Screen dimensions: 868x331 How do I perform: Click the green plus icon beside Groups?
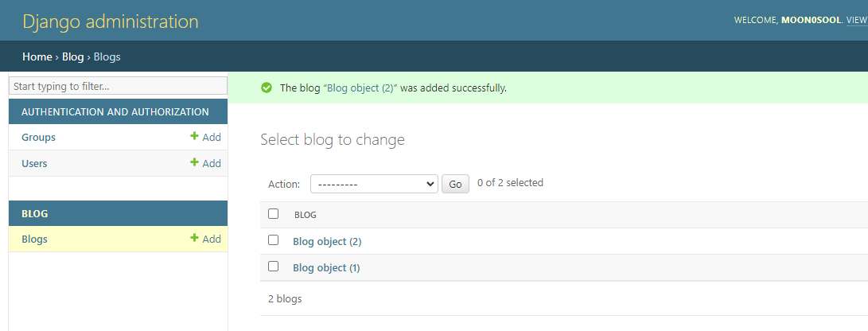pyautogui.click(x=194, y=137)
